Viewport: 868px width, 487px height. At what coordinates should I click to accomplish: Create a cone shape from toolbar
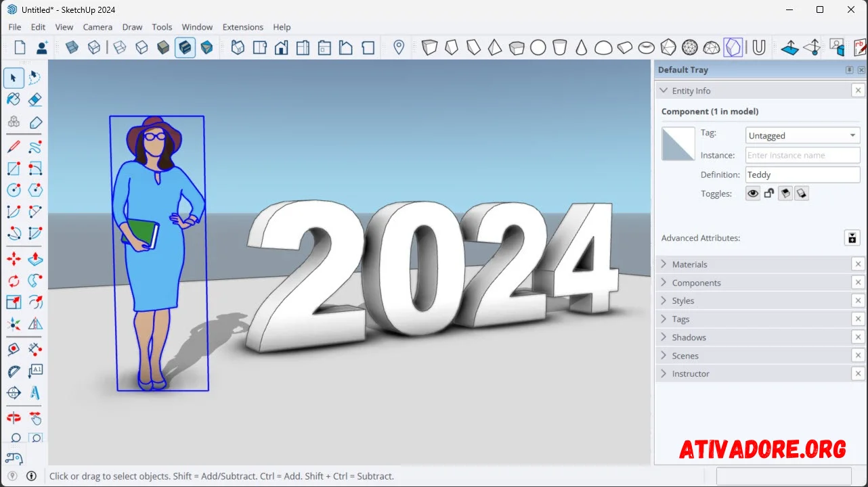582,47
